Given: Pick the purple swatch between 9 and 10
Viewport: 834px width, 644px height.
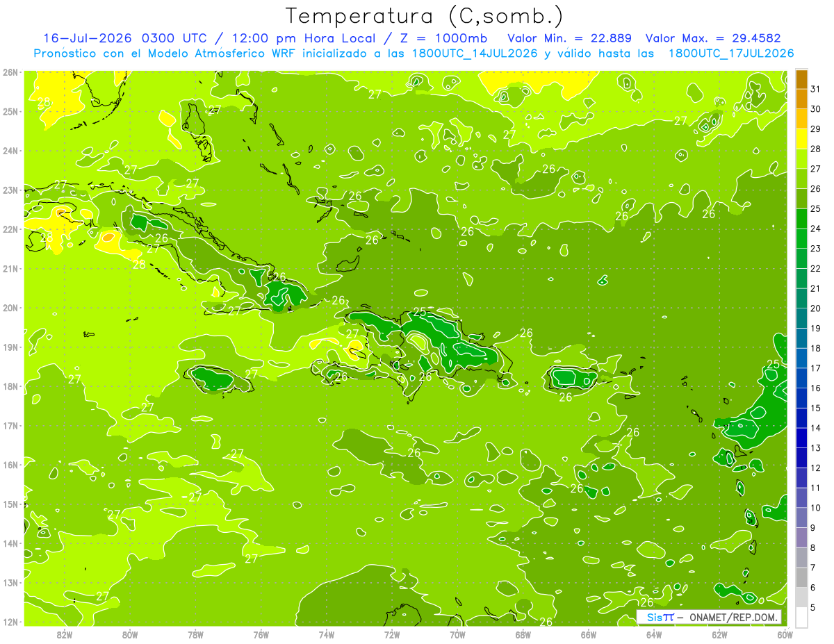Looking at the screenshot, I should (801, 518).
